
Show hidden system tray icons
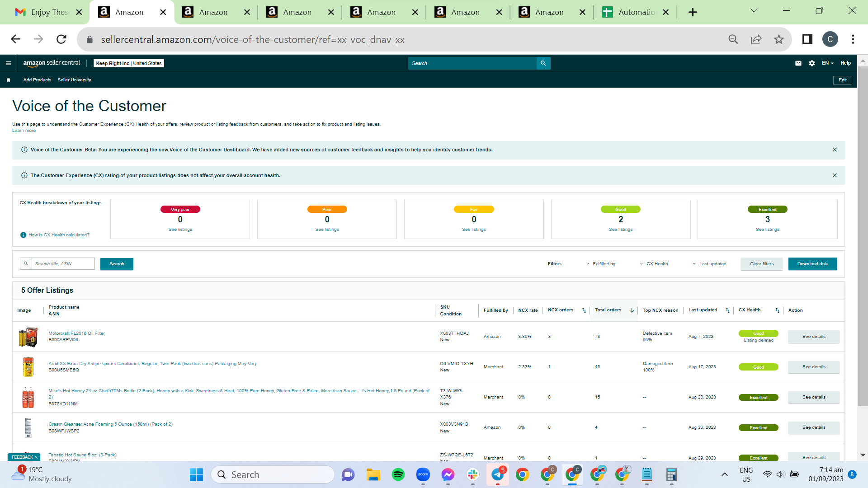[x=725, y=474]
